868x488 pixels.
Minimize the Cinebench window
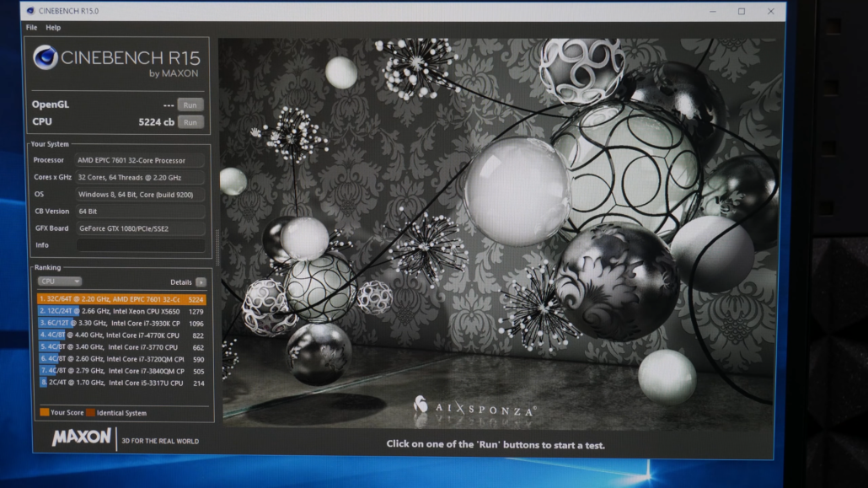[x=711, y=12]
